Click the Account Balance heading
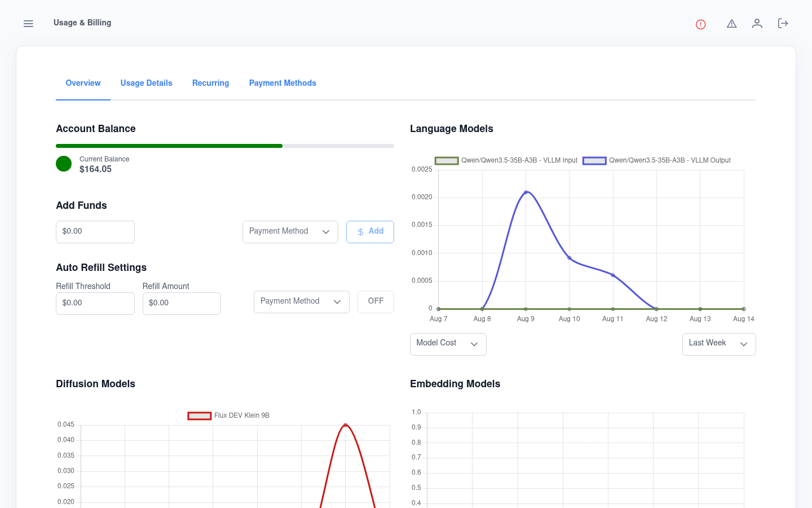The width and height of the screenshot is (812, 508). (96, 129)
